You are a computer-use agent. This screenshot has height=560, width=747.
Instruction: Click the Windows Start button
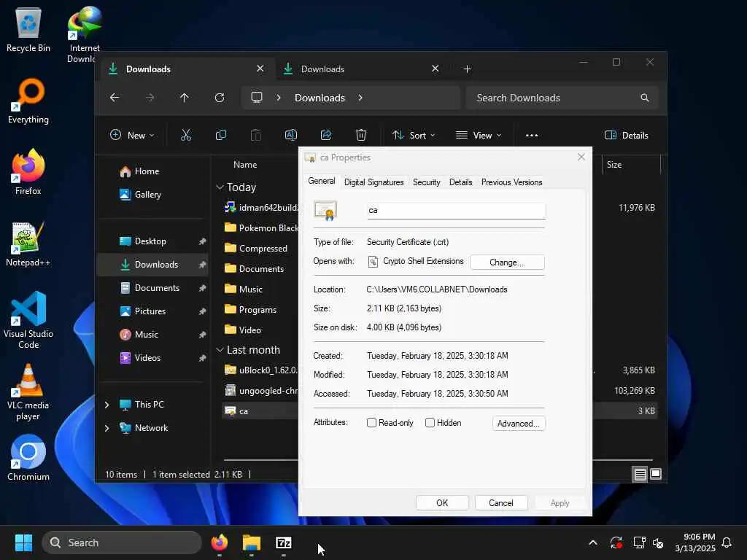coord(23,542)
